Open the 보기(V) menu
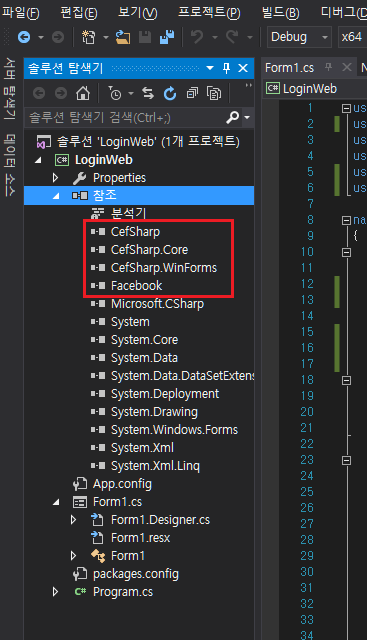Viewport: 367px width, 640px height. 138,13
